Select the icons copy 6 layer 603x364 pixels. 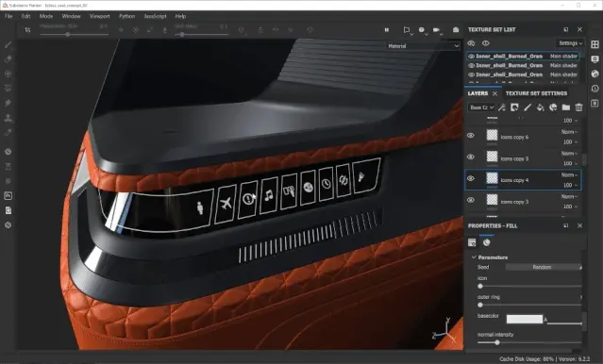click(523, 137)
